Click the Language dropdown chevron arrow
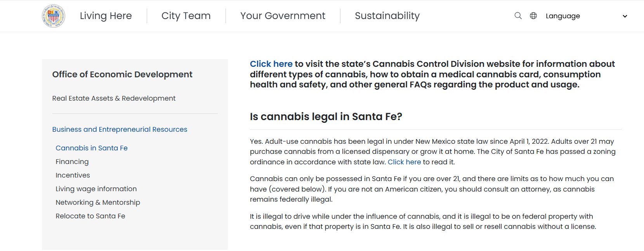 pos(625,16)
